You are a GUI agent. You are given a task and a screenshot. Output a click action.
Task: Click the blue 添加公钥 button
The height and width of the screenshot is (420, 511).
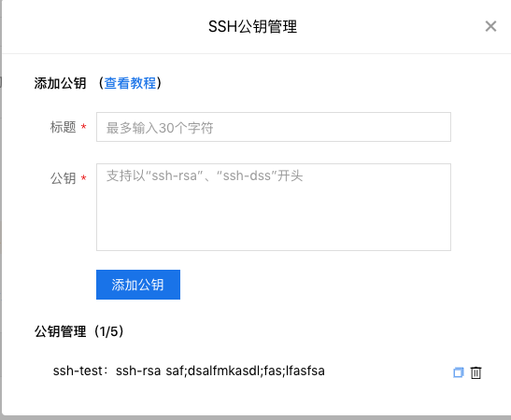138,285
